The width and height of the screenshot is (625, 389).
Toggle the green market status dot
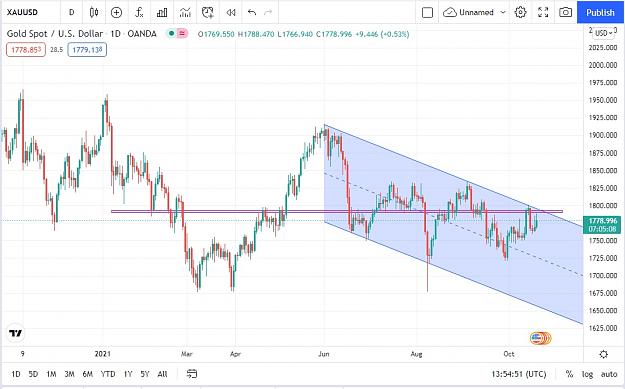click(171, 33)
